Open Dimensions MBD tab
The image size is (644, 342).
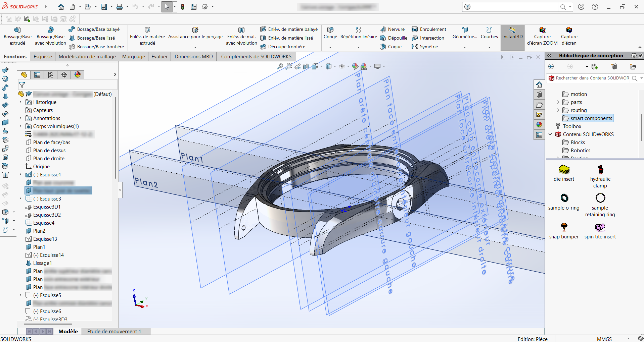point(194,57)
